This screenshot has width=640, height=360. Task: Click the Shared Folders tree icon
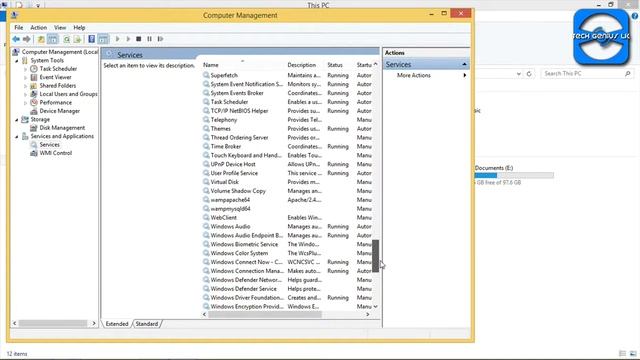click(x=34, y=86)
